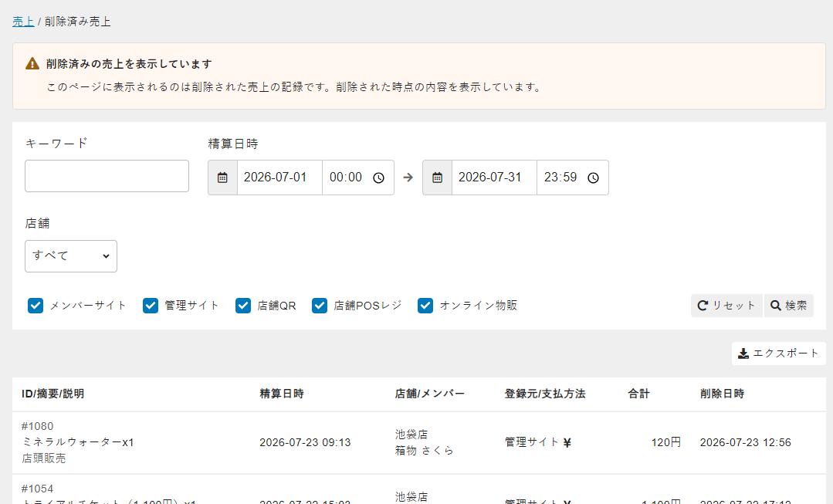
Task: Click the settlement time 2026-07-23 09:13
Action: coord(305,442)
